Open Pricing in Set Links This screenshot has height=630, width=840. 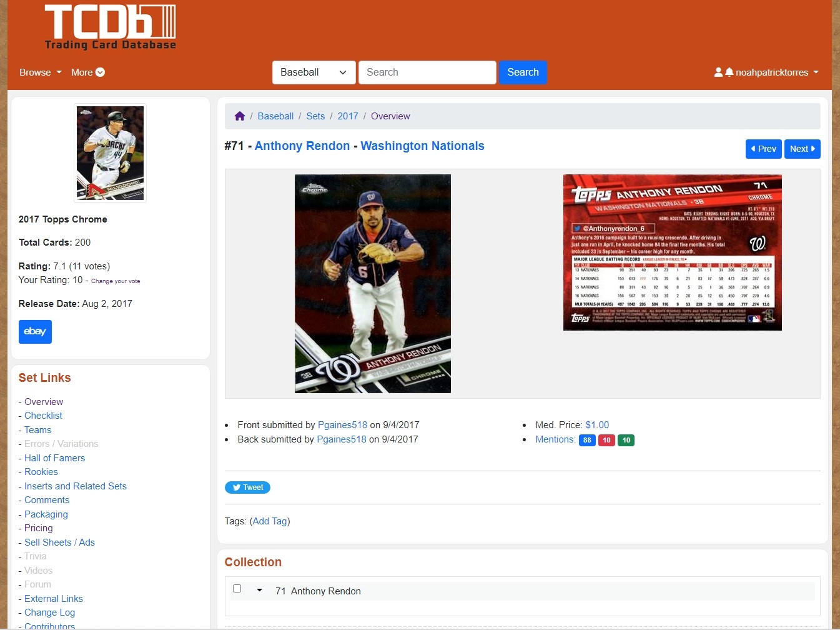[x=38, y=528]
